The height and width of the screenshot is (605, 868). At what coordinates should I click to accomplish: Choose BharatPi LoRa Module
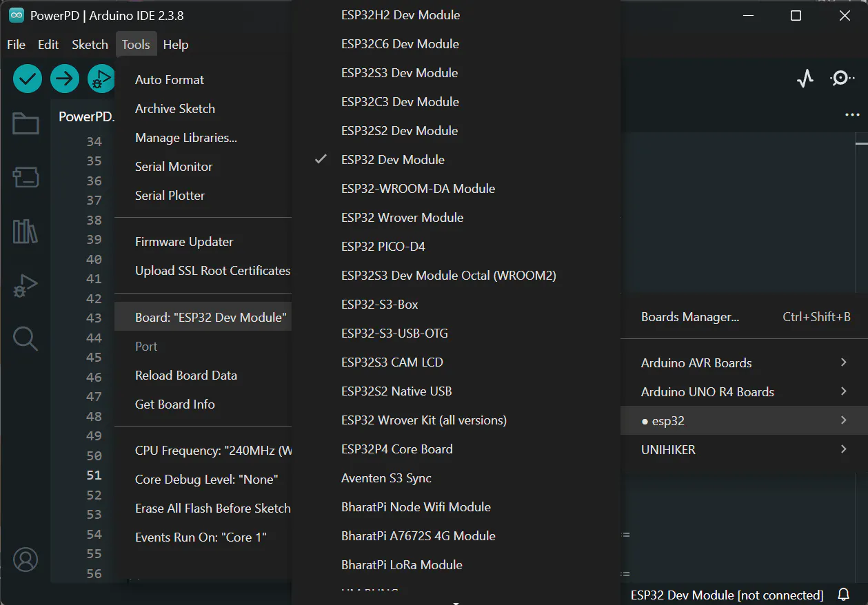[x=456, y=565]
